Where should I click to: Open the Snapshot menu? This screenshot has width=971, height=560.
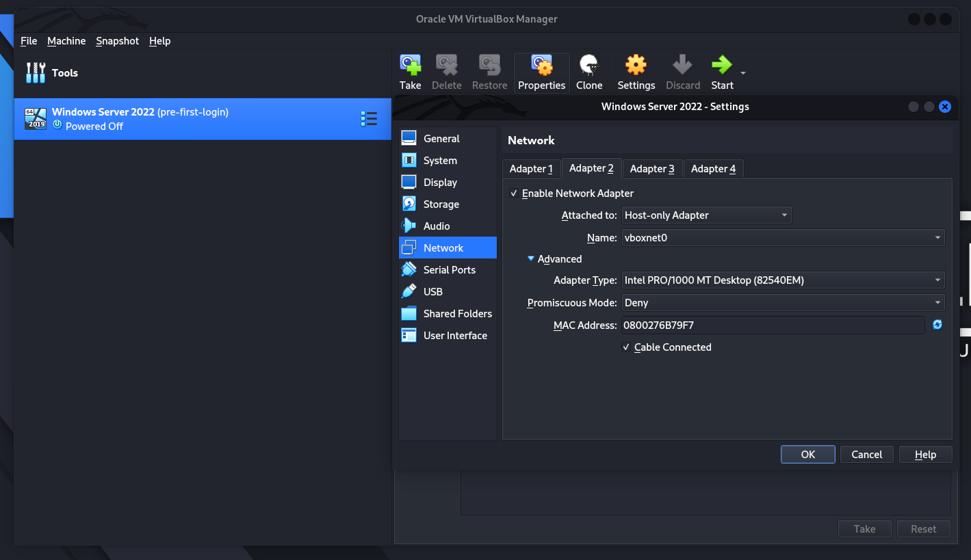coord(117,41)
